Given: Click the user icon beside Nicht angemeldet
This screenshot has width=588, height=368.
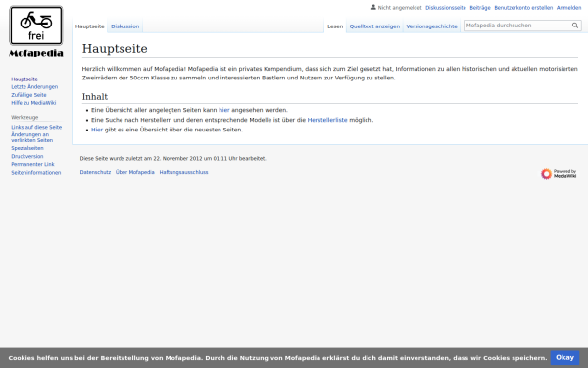Looking at the screenshot, I should 373,7.
